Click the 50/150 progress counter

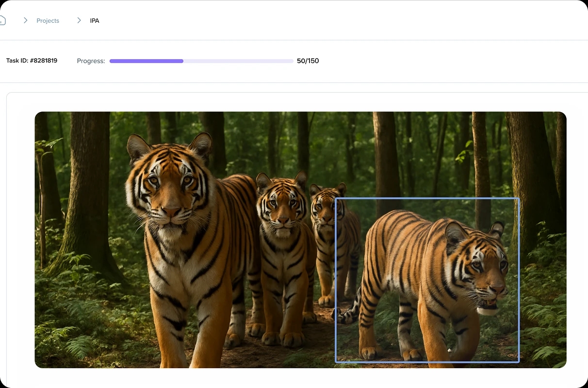click(308, 61)
